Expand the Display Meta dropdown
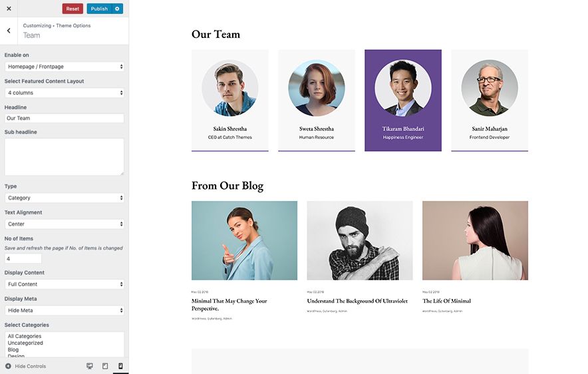This screenshot has height=374, width=588. point(65,310)
